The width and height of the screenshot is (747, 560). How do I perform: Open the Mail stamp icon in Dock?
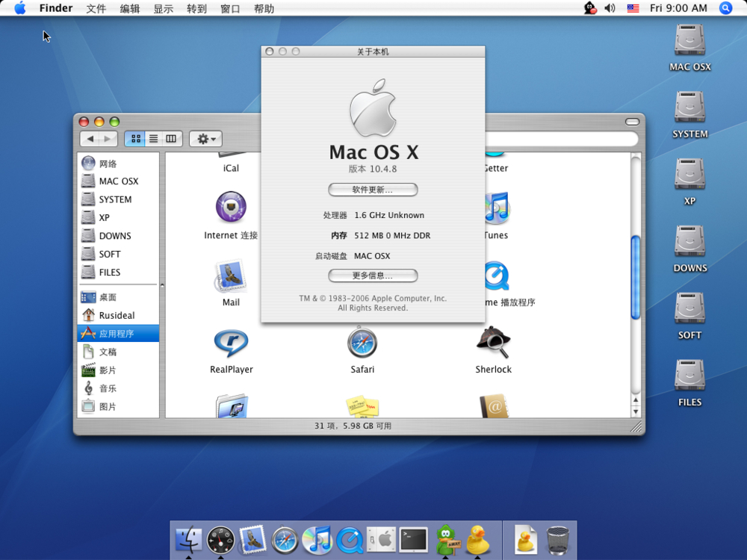pos(252,540)
